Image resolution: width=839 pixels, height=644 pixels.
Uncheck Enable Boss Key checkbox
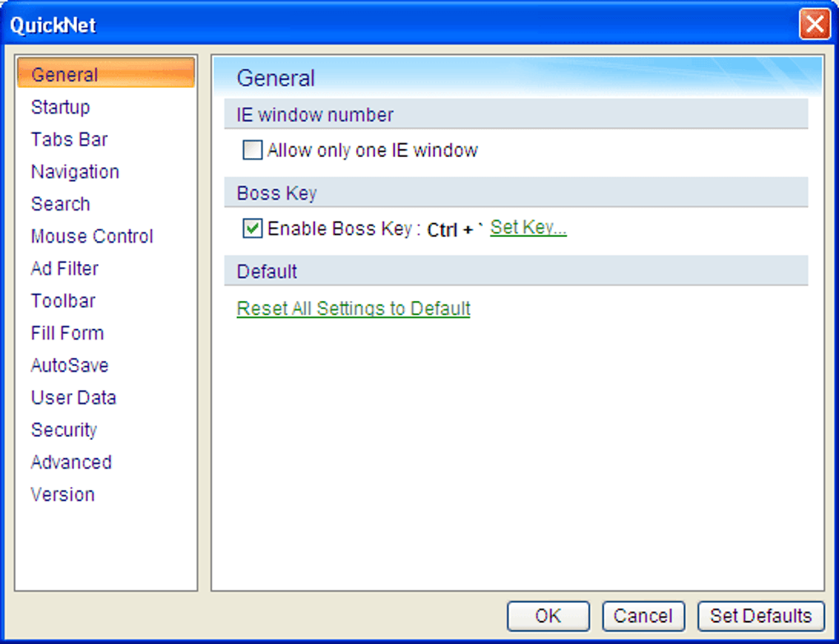point(253,229)
